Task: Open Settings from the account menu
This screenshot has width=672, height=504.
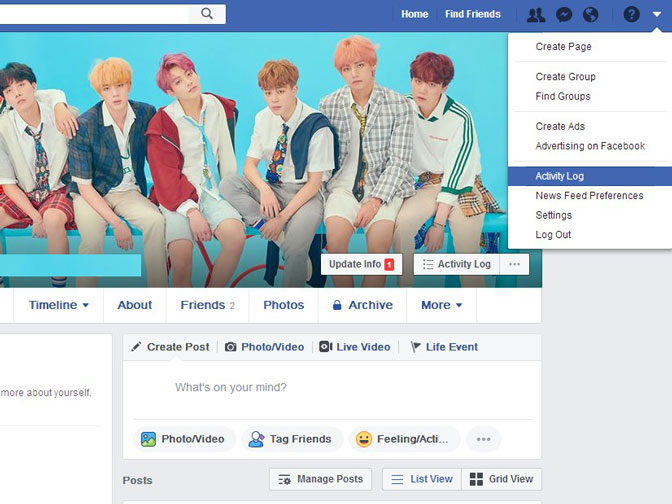Action: pyautogui.click(x=553, y=215)
